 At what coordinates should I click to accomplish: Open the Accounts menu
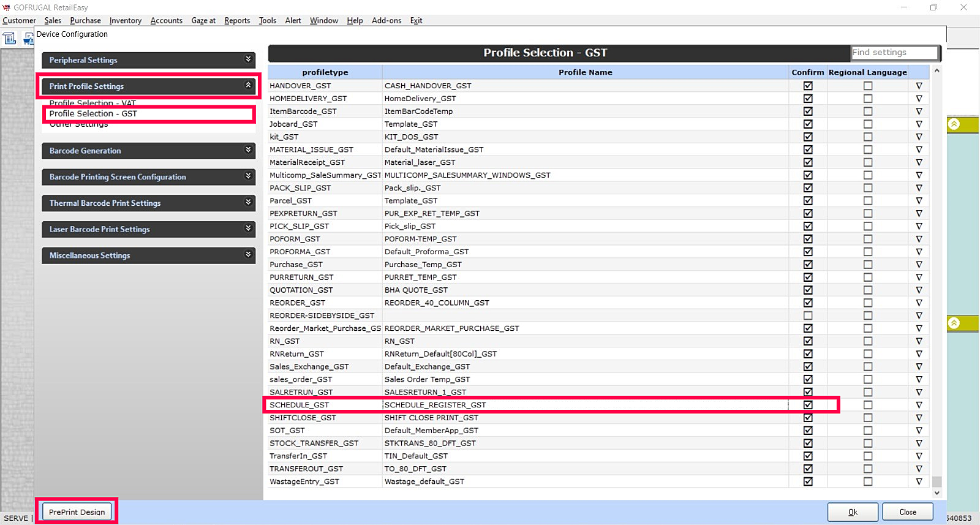167,20
